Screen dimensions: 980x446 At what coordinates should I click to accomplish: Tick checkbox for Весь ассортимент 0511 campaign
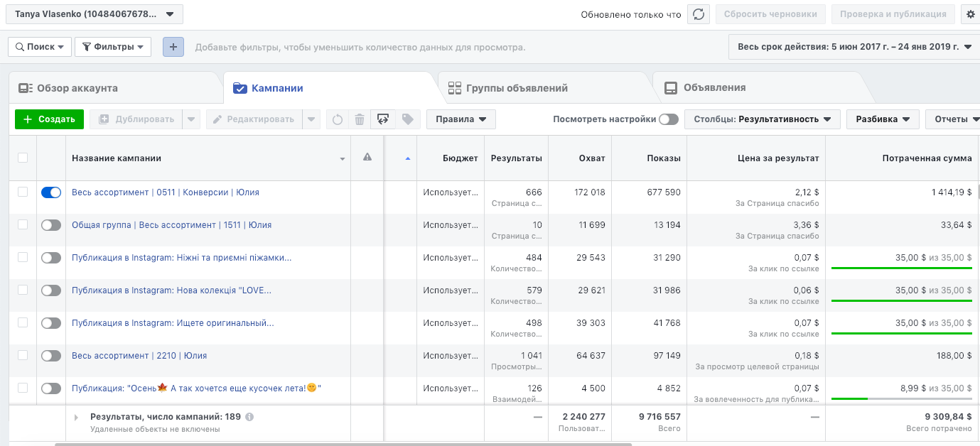coord(23,192)
